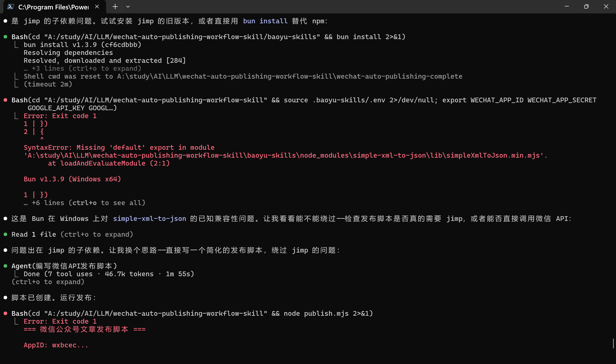The width and height of the screenshot is (616, 364).
Task: Click the '2 | {' error code line
Action: (34, 132)
